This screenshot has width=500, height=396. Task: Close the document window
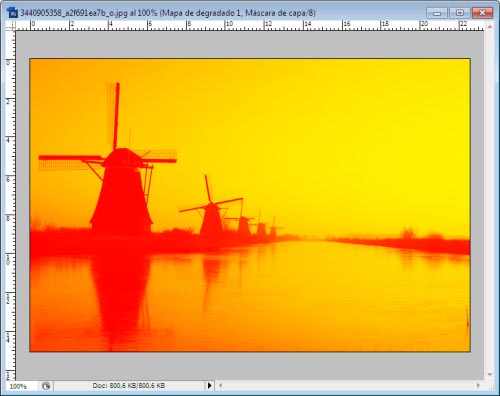click(x=482, y=13)
